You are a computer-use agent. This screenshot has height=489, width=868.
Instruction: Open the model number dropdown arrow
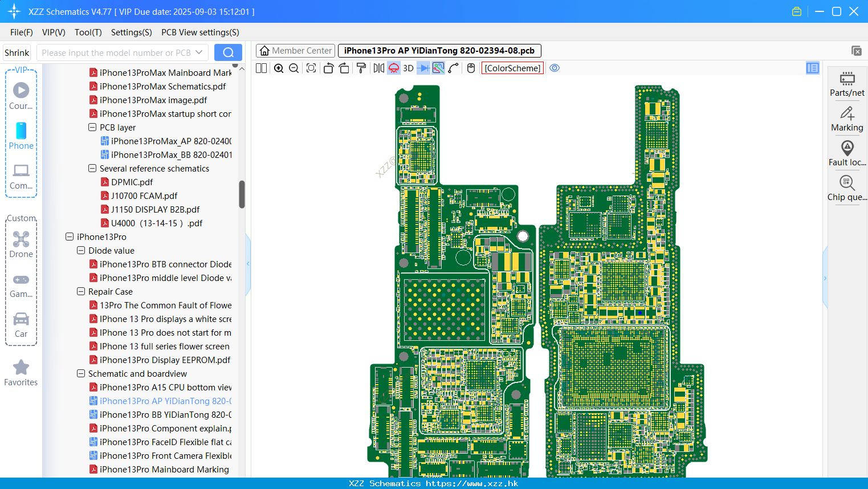pyautogui.click(x=199, y=52)
